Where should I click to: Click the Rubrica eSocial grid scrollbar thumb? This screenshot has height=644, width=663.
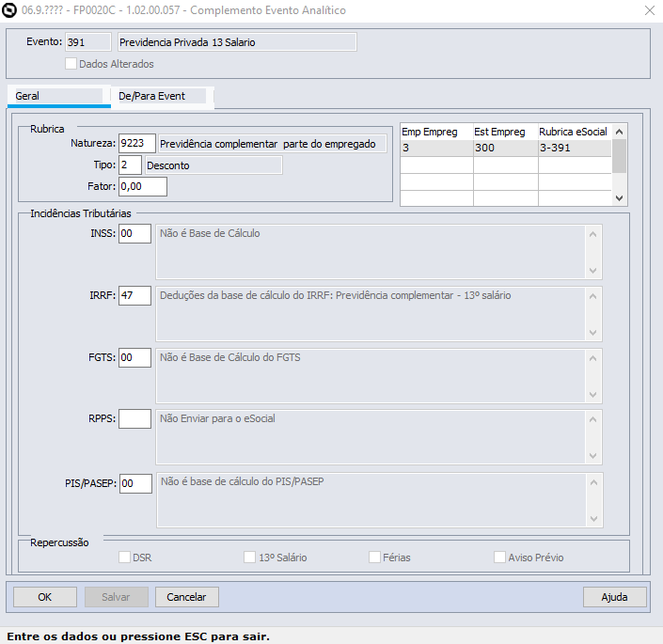click(x=620, y=156)
